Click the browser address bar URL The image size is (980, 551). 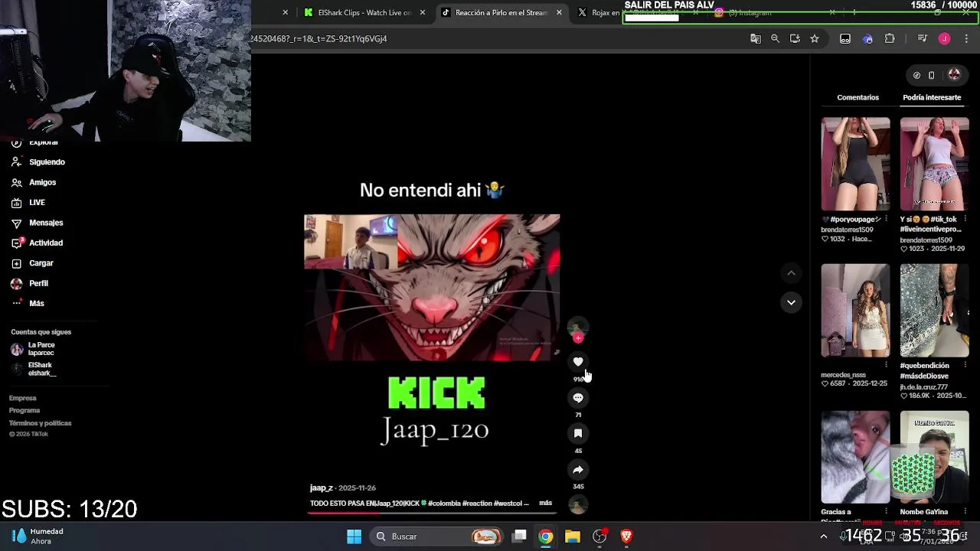tap(318, 38)
